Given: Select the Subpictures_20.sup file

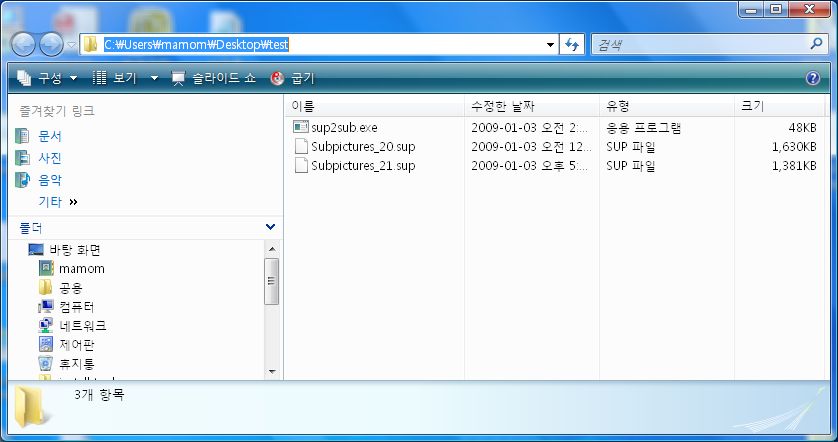Looking at the screenshot, I should (x=363, y=146).
